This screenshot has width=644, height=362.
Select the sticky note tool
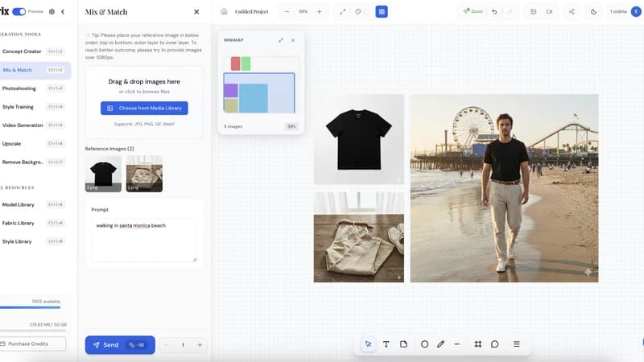coord(404,344)
